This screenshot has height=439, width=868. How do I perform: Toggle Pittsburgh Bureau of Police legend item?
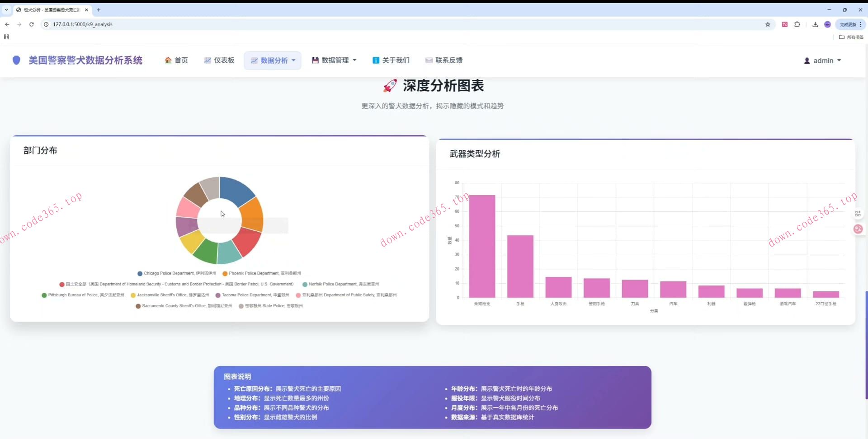click(83, 295)
